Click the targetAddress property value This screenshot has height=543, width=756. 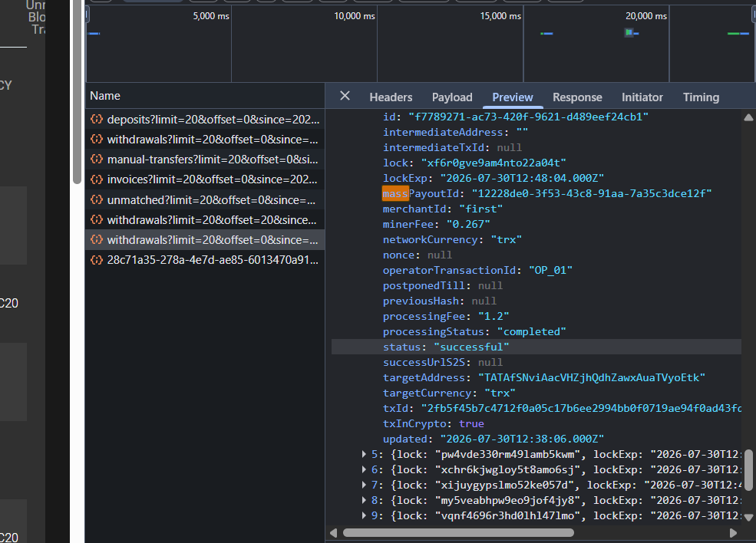point(592,378)
